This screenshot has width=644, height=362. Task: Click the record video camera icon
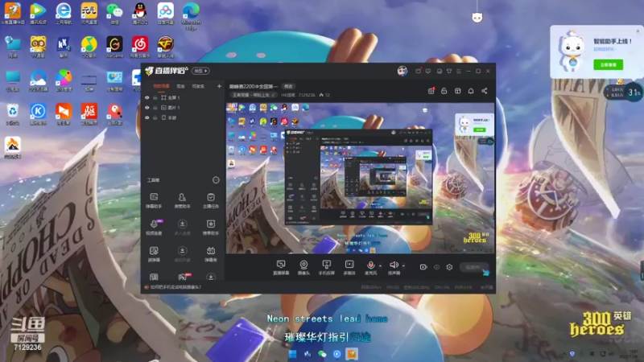click(x=423, y=267)
